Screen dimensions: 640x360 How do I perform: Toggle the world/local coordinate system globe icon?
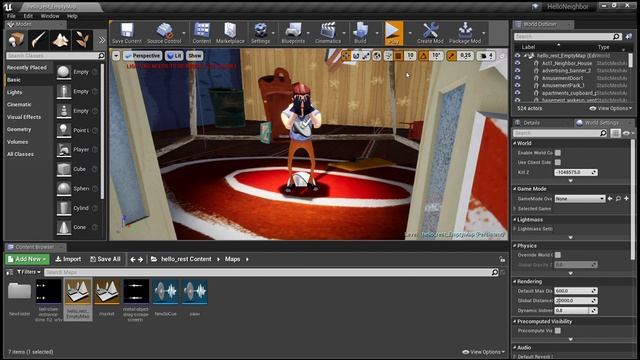(377, 56)
